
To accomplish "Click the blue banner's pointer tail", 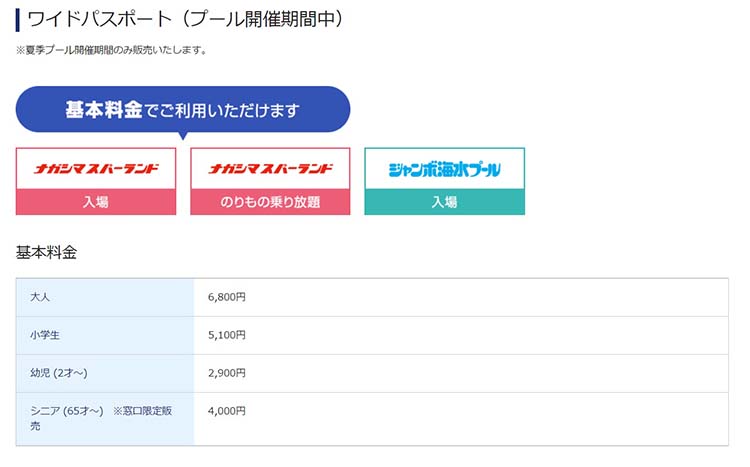I will click(x=183, y=136).
